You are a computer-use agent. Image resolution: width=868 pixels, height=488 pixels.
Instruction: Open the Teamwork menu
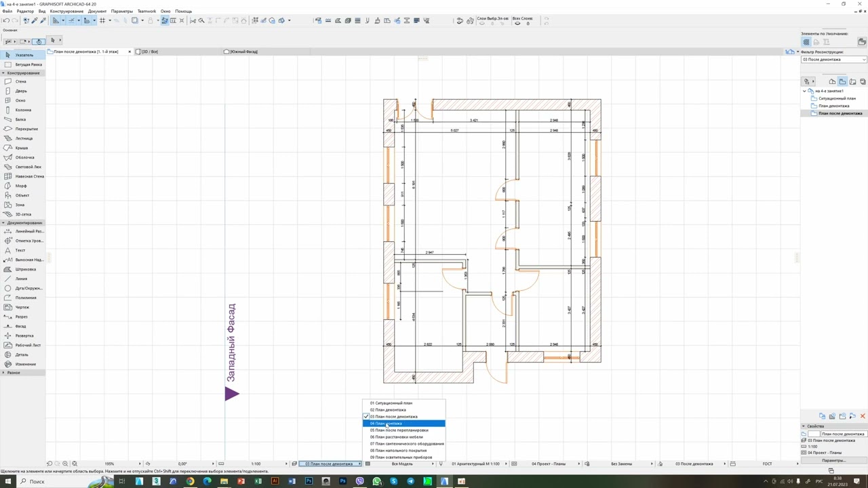[146, 12]
